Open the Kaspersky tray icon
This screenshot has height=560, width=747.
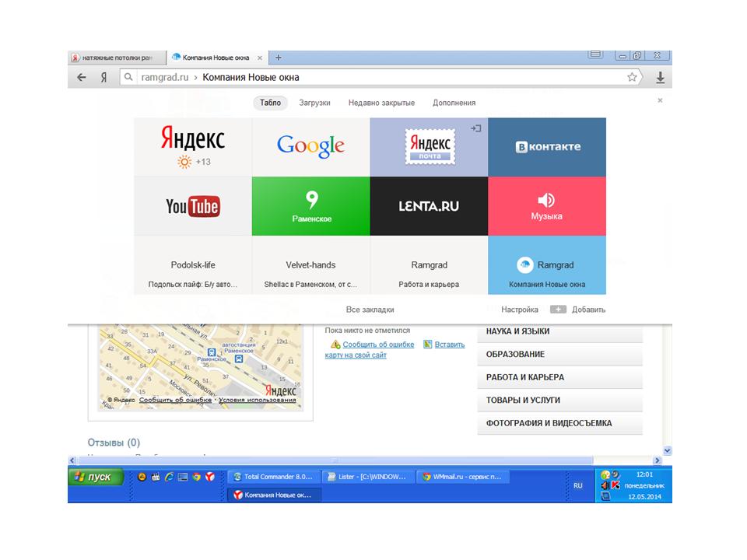point(615,485)
